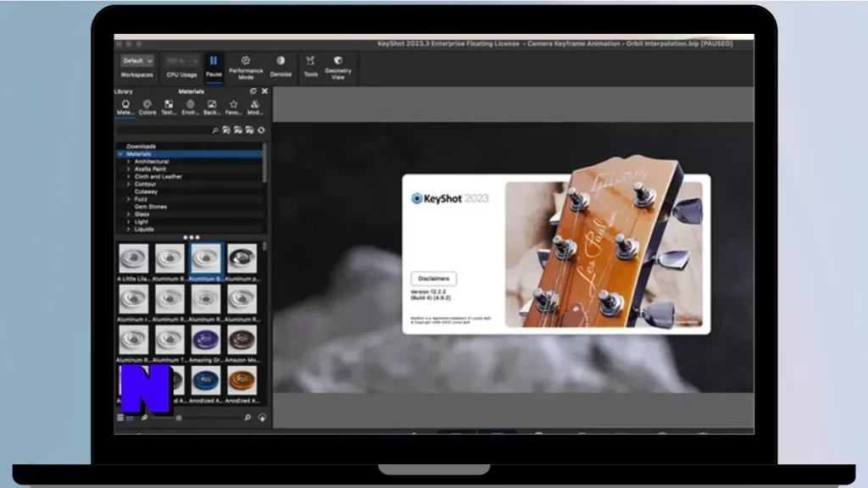Expand the Cloth and Leather folder

coord(129,176)
